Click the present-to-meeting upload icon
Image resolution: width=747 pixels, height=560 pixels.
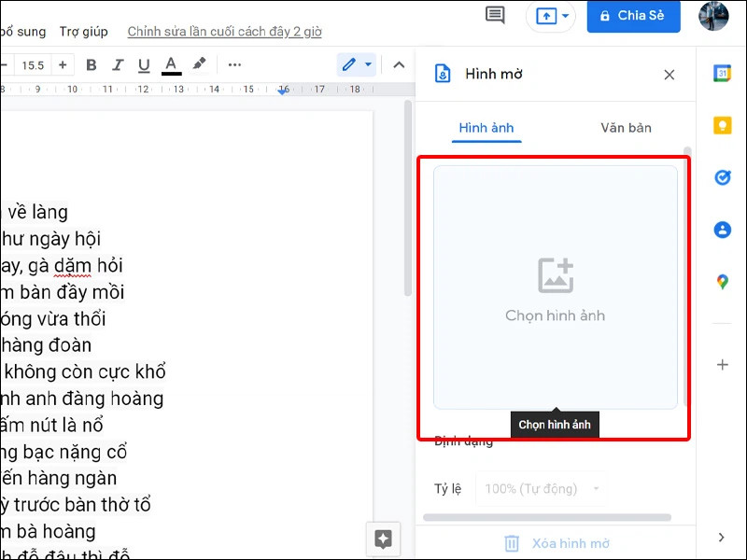tap(546, 16)
